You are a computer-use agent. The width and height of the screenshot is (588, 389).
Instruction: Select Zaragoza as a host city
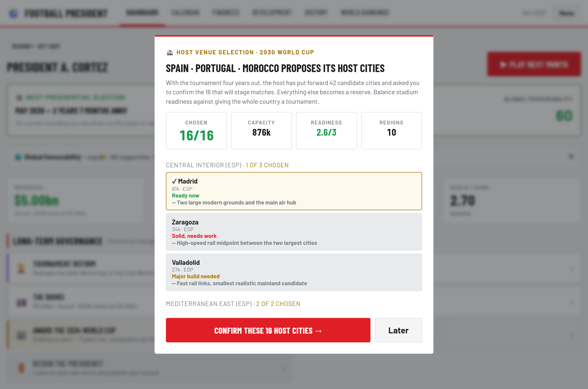pos(294,232)
